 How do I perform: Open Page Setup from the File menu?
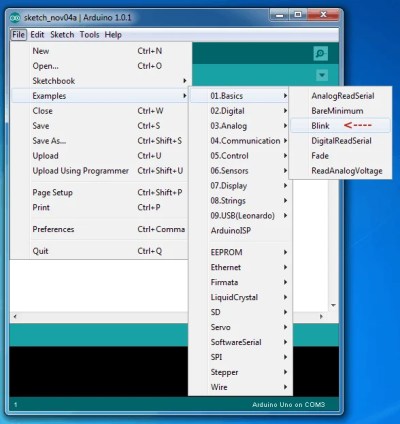(x=100, y=193)
